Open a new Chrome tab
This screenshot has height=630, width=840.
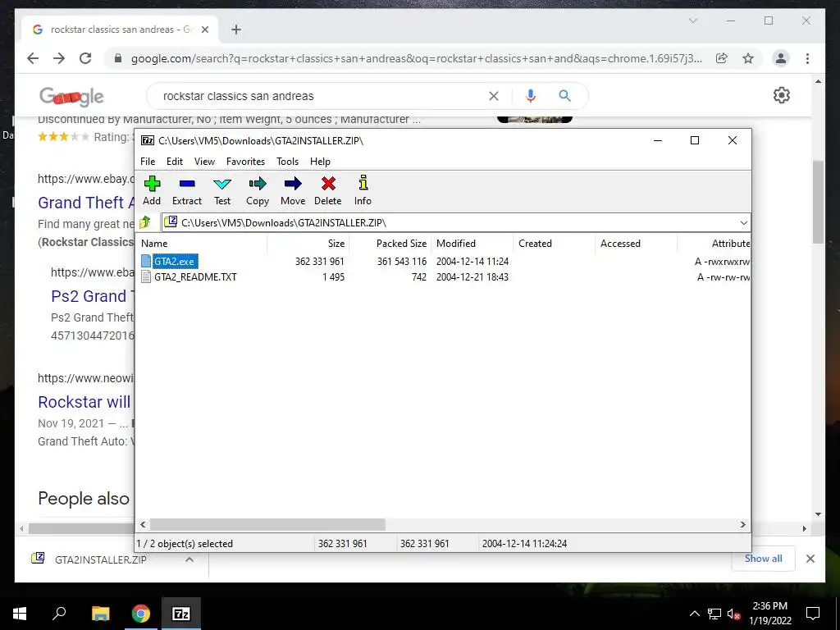pyautogui.click(x=236, y=30)
